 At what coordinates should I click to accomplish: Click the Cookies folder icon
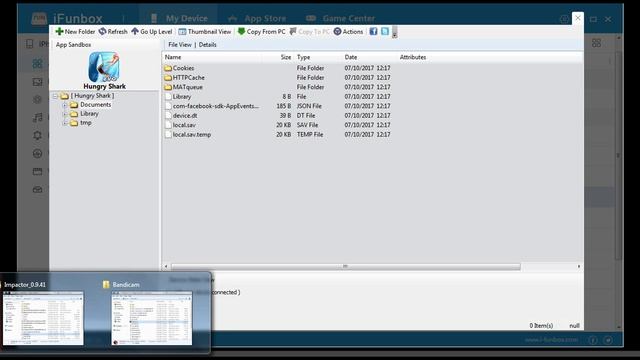tap(168, 68)
